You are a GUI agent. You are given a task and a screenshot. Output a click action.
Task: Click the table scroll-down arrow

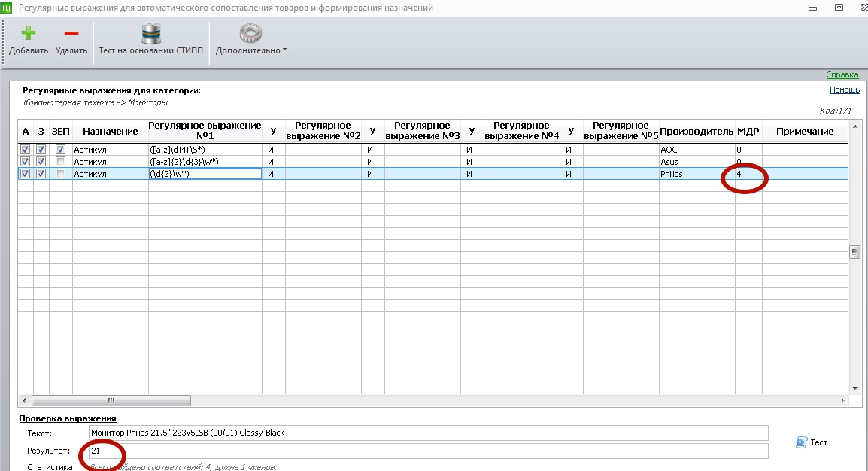(855, 388)
